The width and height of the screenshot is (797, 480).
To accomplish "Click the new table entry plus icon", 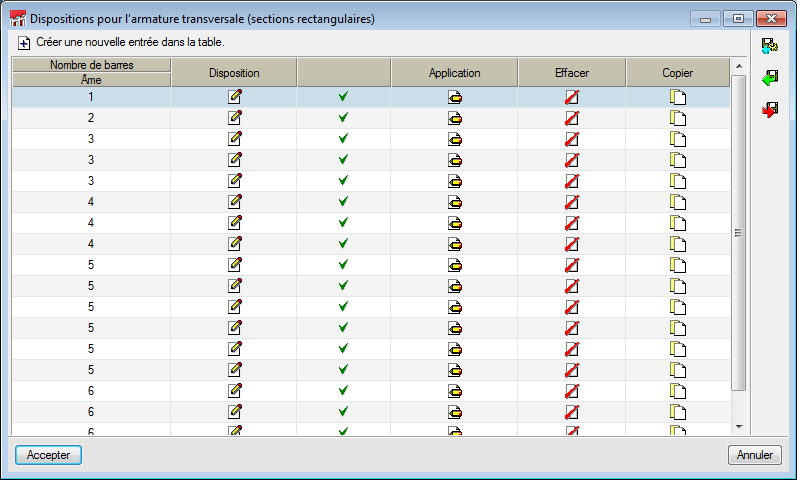I will 23,43.
